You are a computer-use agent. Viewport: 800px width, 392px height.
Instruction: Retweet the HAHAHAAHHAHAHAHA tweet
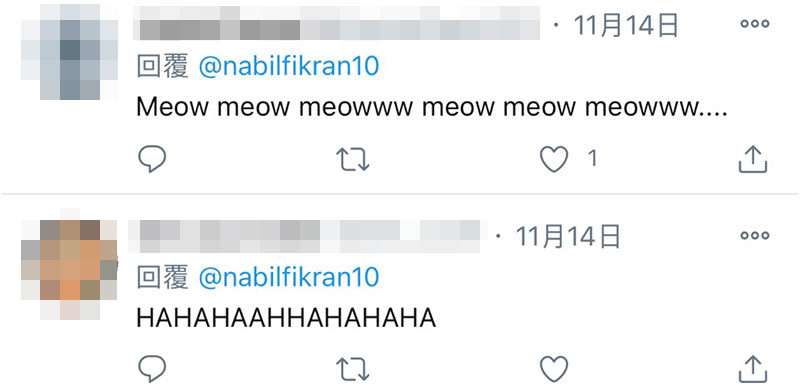pyautogui.click(x=353, y=369)
